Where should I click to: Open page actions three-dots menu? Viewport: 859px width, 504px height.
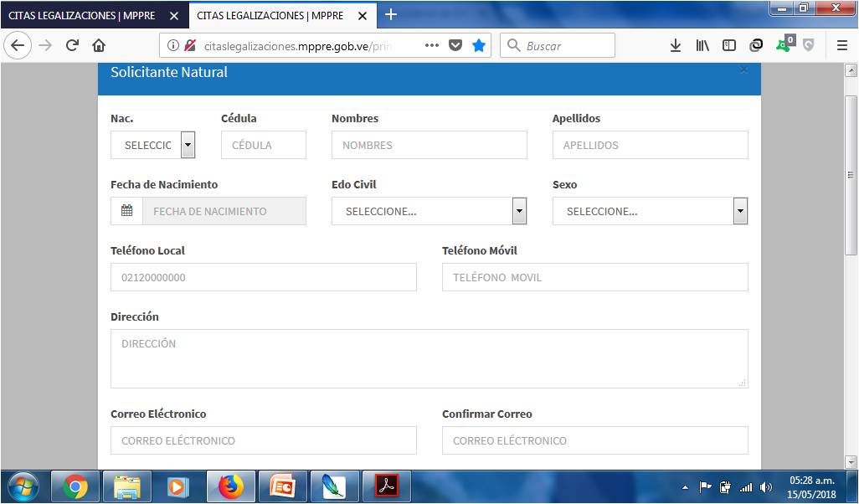[x=432, y=45]
